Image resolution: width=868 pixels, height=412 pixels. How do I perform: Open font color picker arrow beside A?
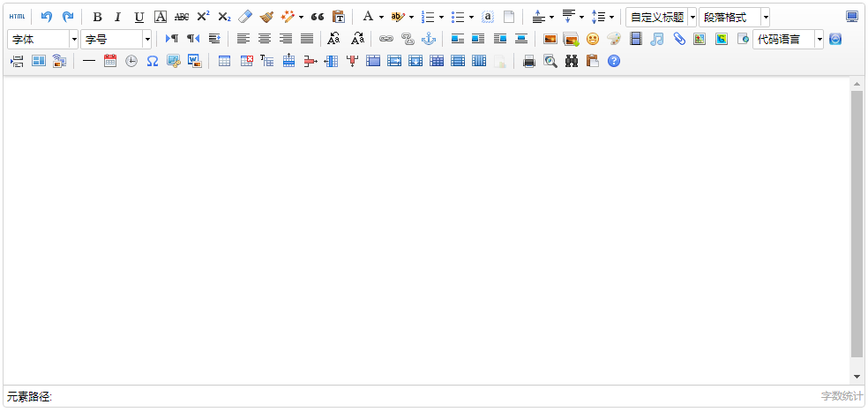point(381,17)
